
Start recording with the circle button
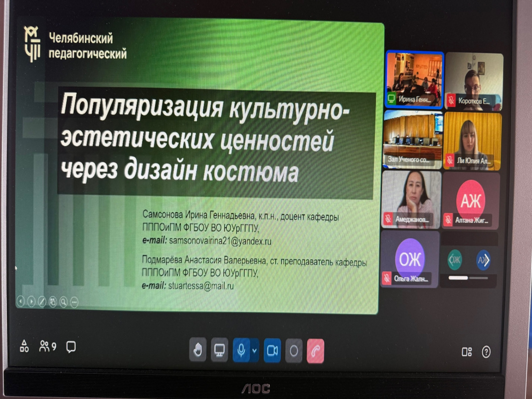tap(294, 351)
